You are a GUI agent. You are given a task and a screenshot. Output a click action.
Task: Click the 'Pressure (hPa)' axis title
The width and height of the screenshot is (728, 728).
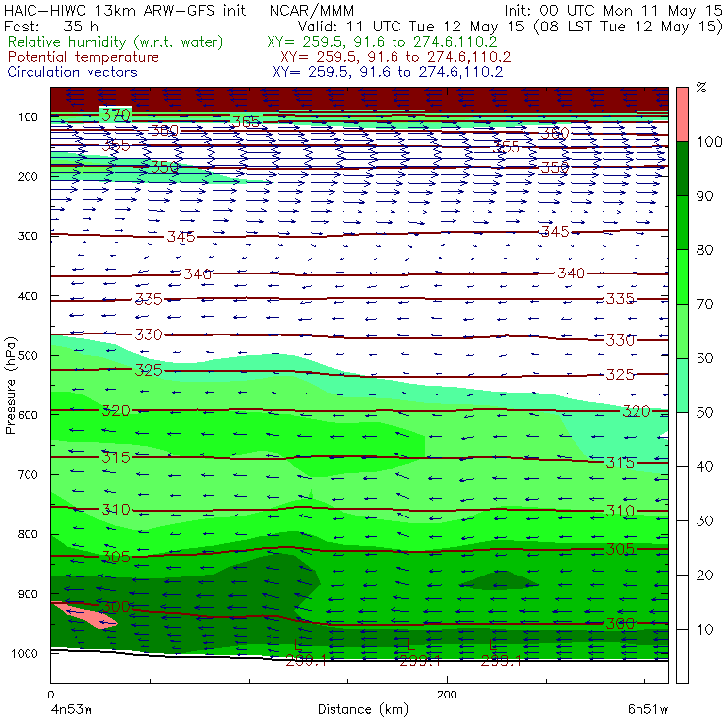coord(11,386)
